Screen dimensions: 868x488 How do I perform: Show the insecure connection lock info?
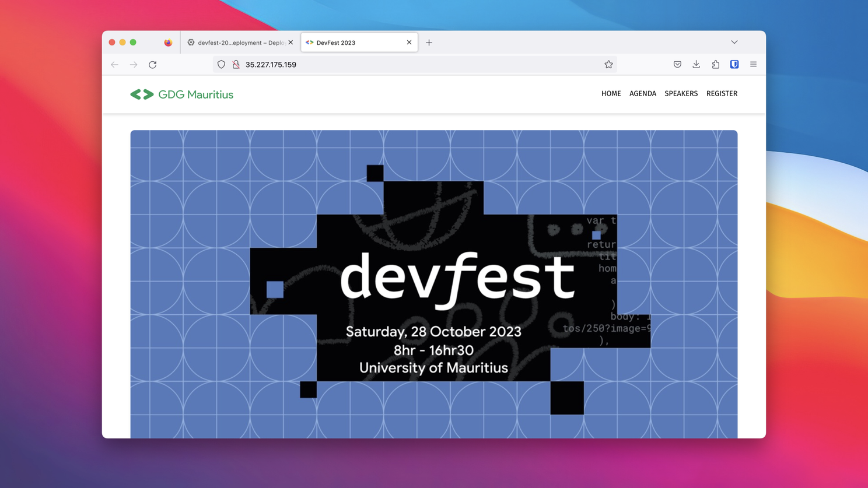click(x=236, y=65)
